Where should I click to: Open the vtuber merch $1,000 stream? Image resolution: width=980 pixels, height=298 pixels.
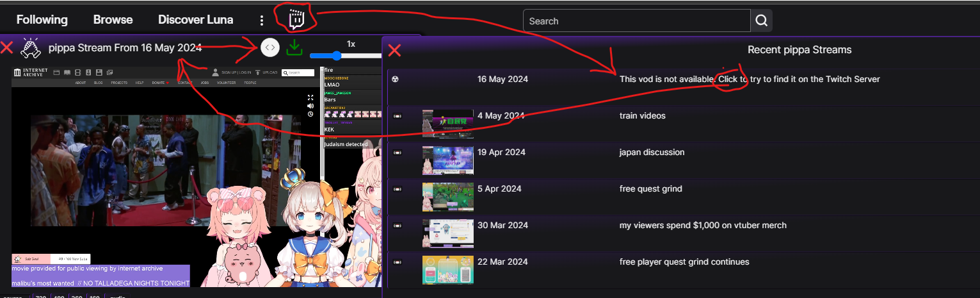(x=703, y=226)
